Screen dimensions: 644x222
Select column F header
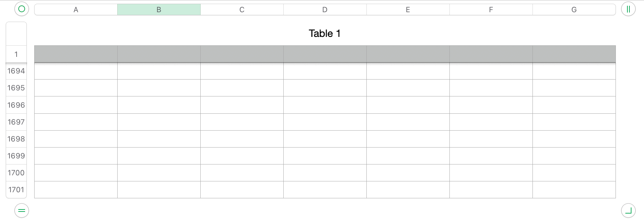click(491, 10)
